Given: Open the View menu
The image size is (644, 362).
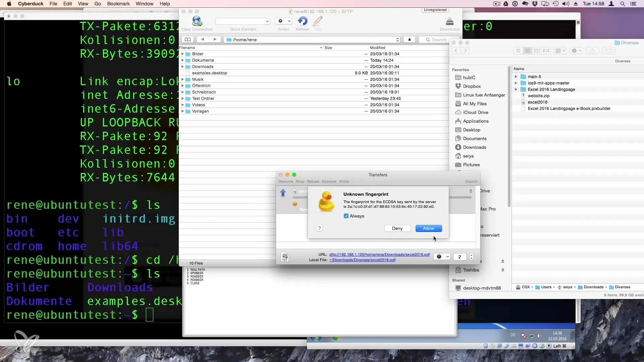Looking at the screenshot, I should coord(83,4).
